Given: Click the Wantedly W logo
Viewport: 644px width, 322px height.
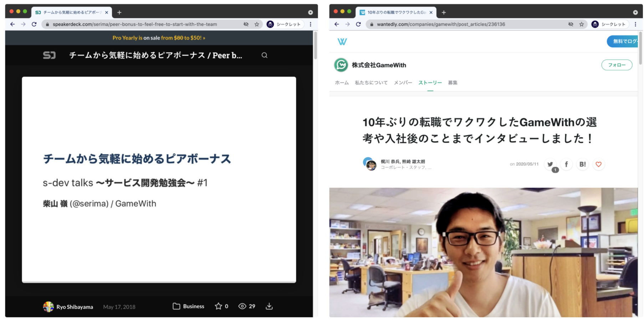Looking at the screenshot, I should point(342,42).
